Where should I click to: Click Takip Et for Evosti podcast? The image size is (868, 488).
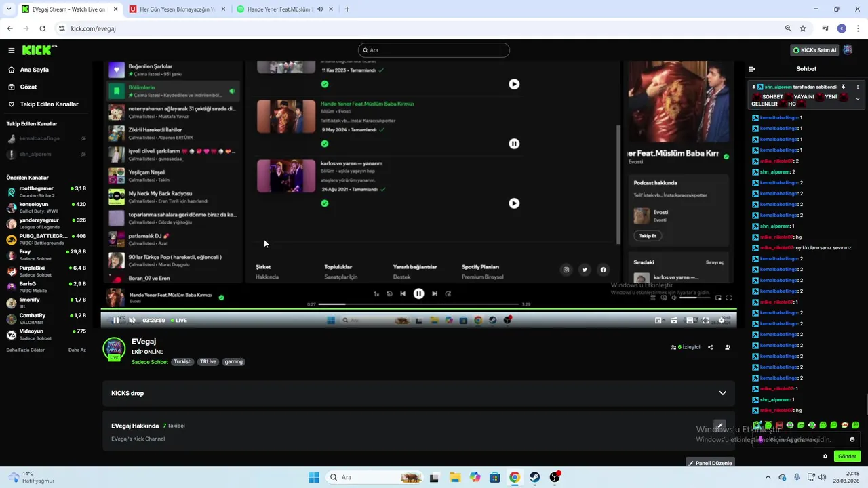coord(648,236)
